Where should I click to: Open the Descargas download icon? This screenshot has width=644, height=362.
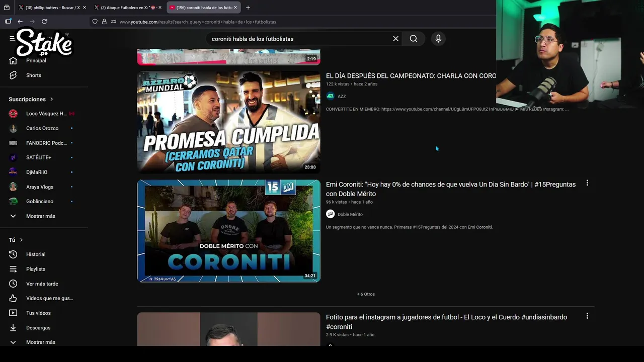pyautogui.click(x=13, y=327)
